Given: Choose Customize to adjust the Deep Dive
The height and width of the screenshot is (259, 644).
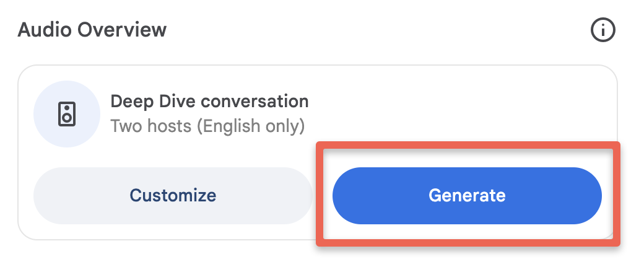Looking at the screenshot, I should pyautogui.click(x=173, y=196).
